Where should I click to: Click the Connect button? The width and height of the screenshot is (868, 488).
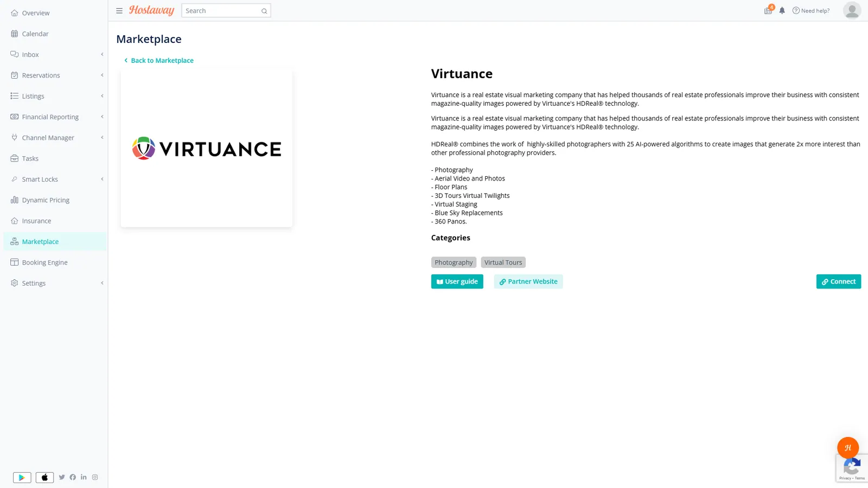[x=838, y=281]
